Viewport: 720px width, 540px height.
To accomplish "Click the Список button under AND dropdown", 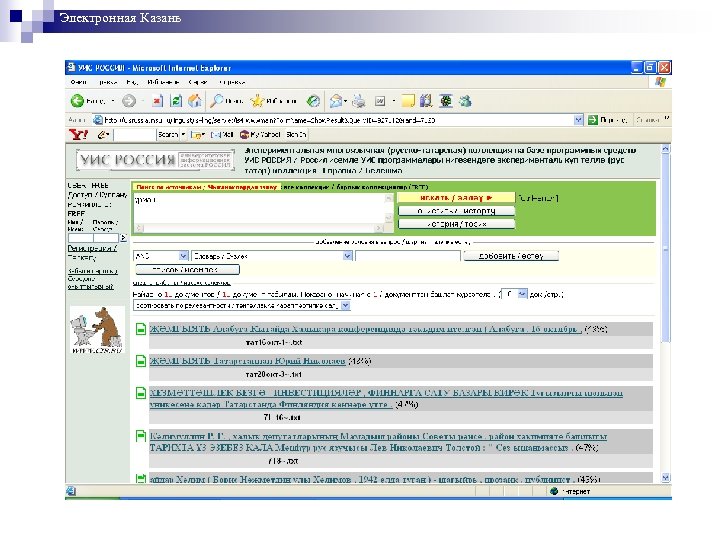I will click(x=187, y=270).
